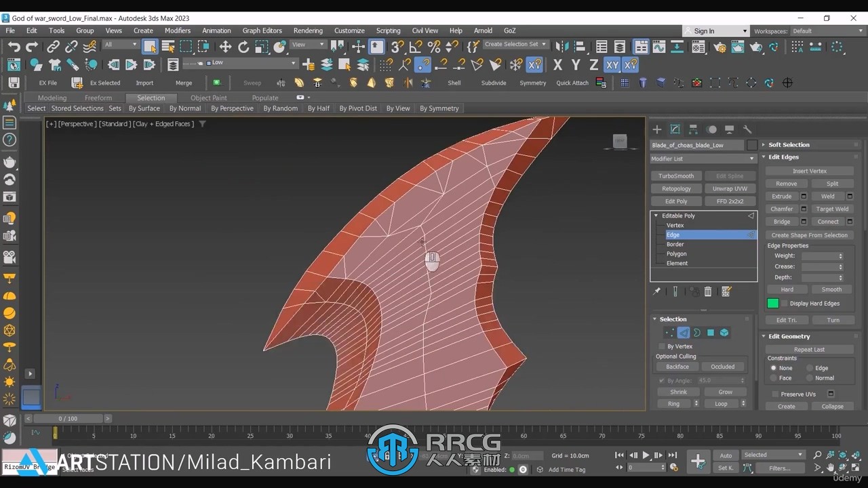Select Normal constraint radio button

point(810,378)
